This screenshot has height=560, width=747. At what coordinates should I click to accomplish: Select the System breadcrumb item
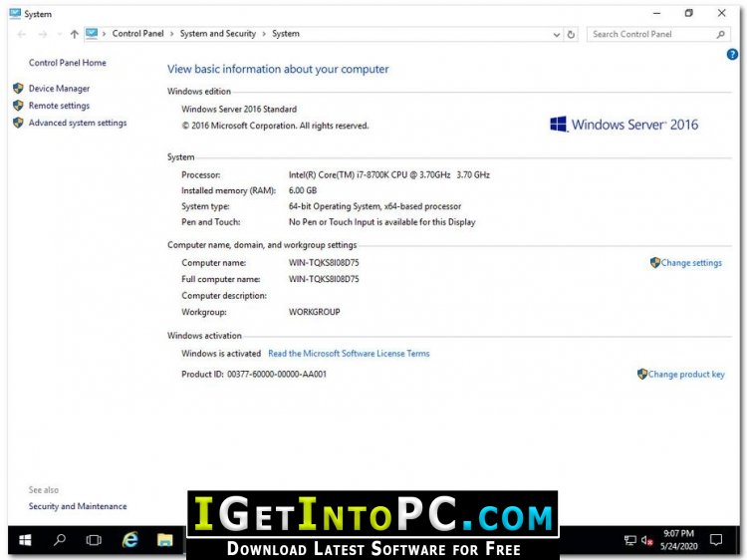(286, 33)
